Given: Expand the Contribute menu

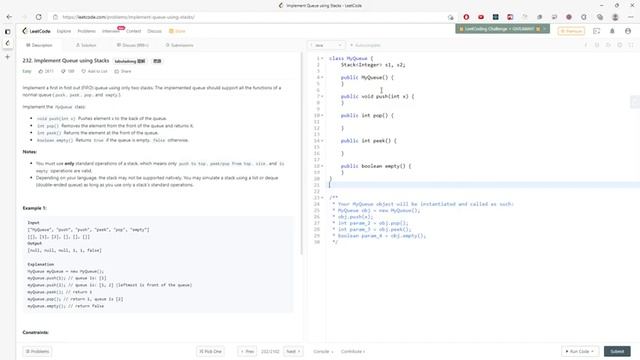Looking at the screenshot, I should pyautogui.click(x=353, y=351).
